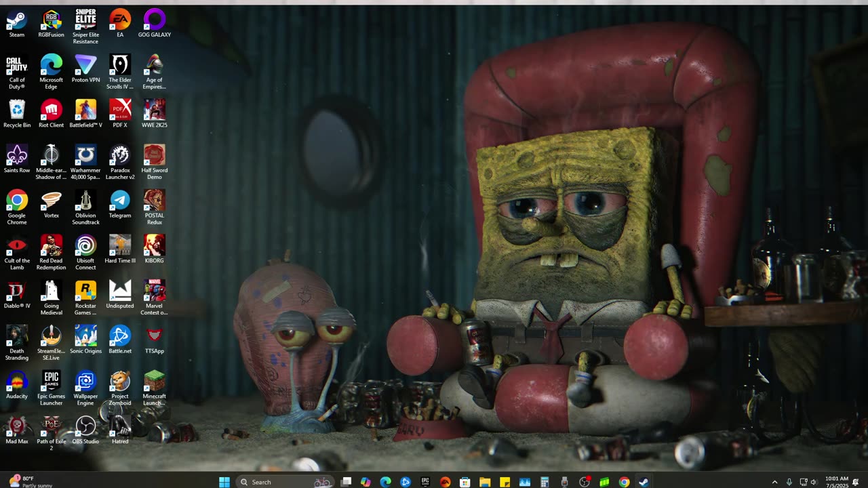This screenshot has width=868, height=488.
Task: Launch RGBFusion from the desktop
Action: click(x=51, y=24)
